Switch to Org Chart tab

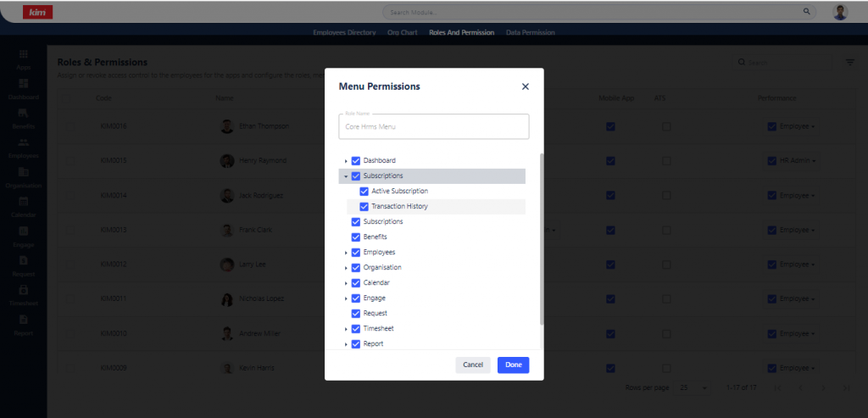[403, 33]
